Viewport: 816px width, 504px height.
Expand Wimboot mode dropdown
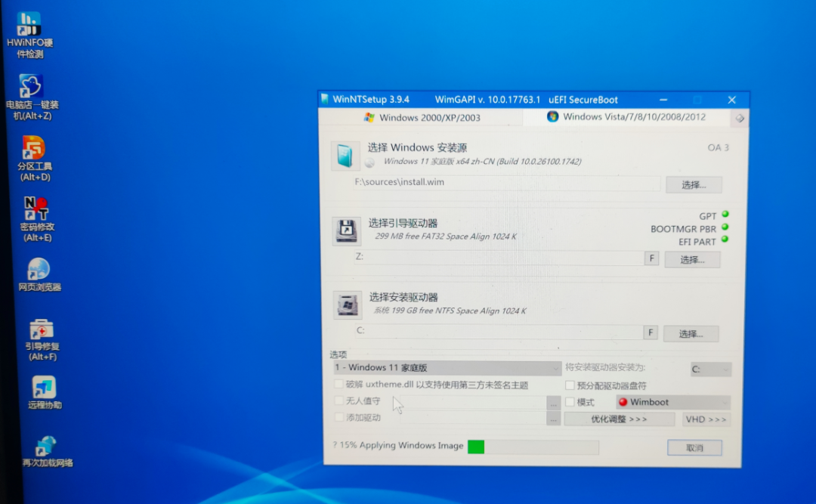pyautogui.click(x=672, y=402)
